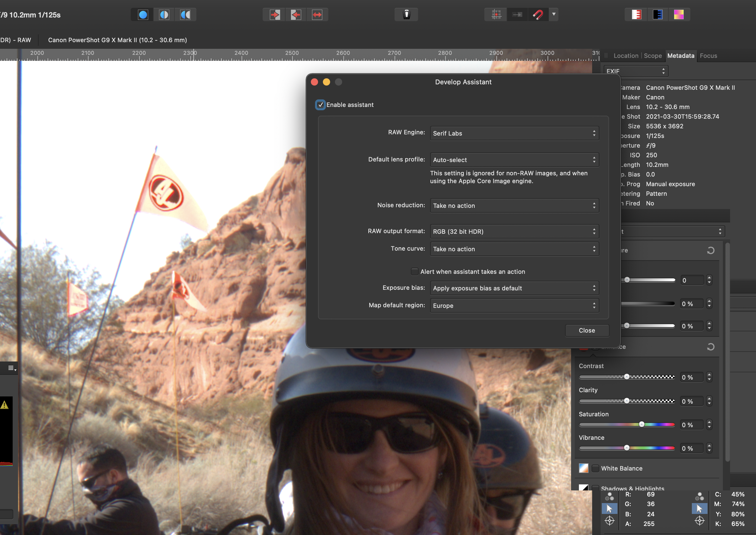Show clipped highlights with the red-striped icon

click(636, 15)
